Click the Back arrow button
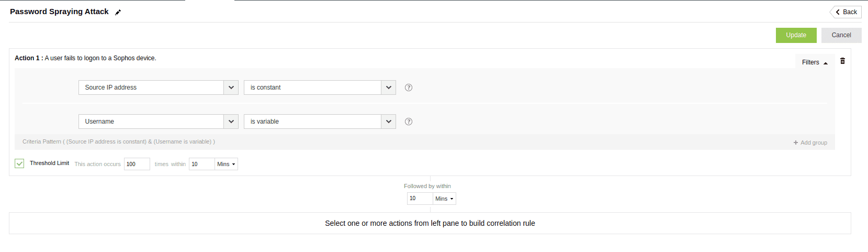 click(846, 12)
